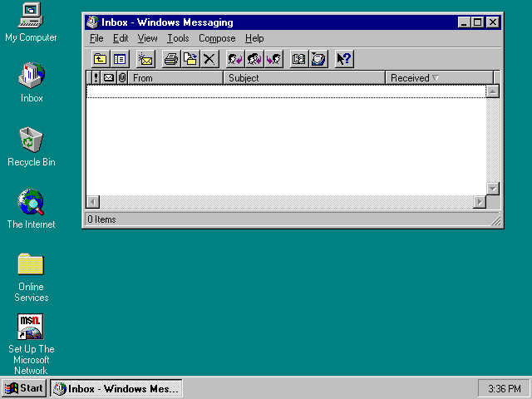Select the Inbox desktop icon
532x399 pixels.
point(32,82)
